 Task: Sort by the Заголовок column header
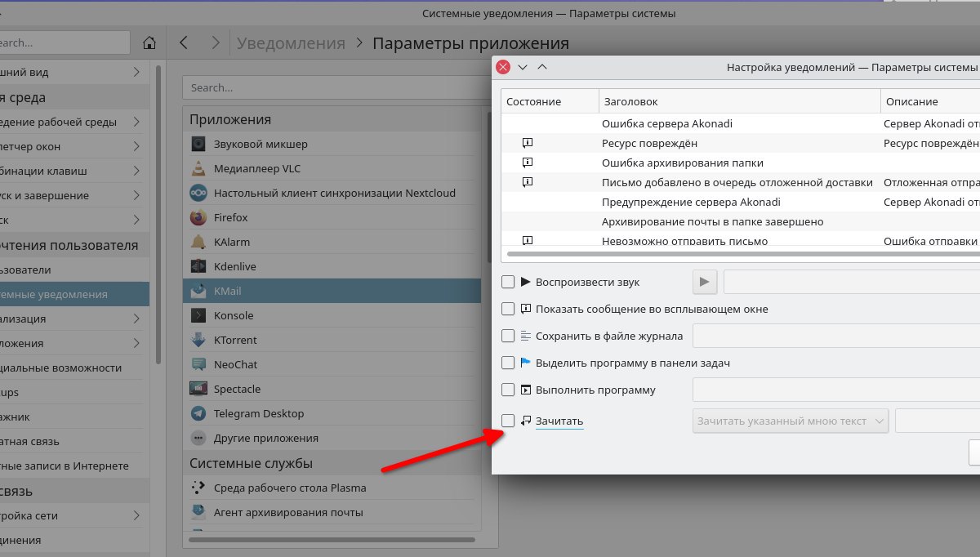[740, 101]
